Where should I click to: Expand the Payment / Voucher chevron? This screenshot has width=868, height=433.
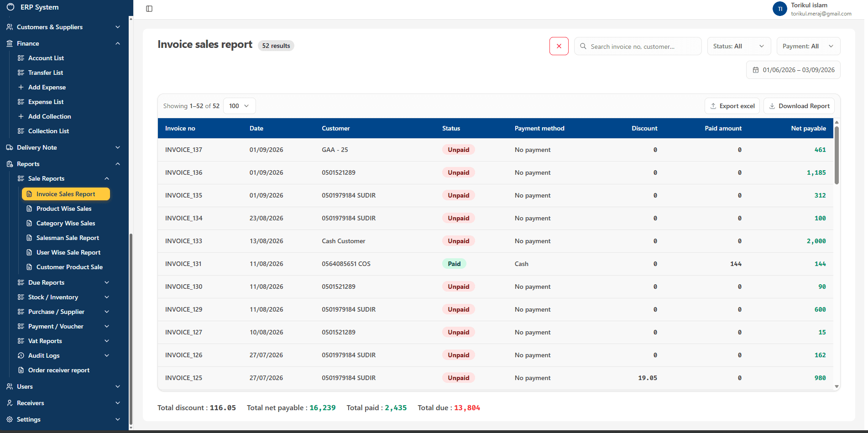click(107, 326)
